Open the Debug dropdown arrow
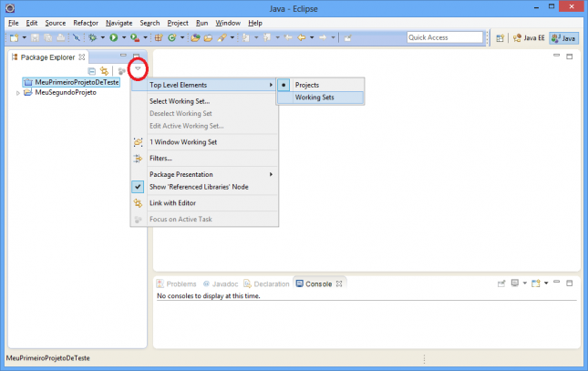Image resolution: width=588 pixels, height=371 pixels. [x=103, y=37]
